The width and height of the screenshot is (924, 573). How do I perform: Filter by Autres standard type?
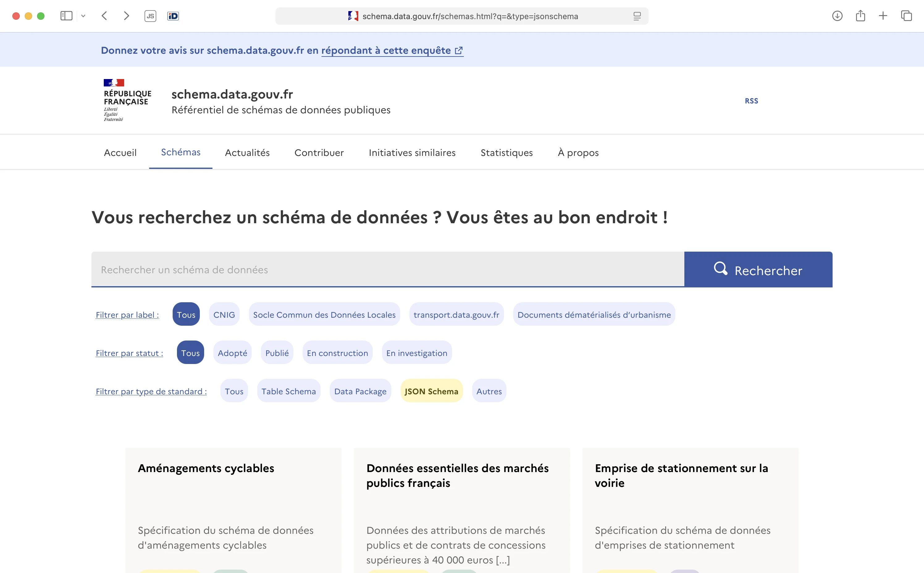tap(489, 391)
